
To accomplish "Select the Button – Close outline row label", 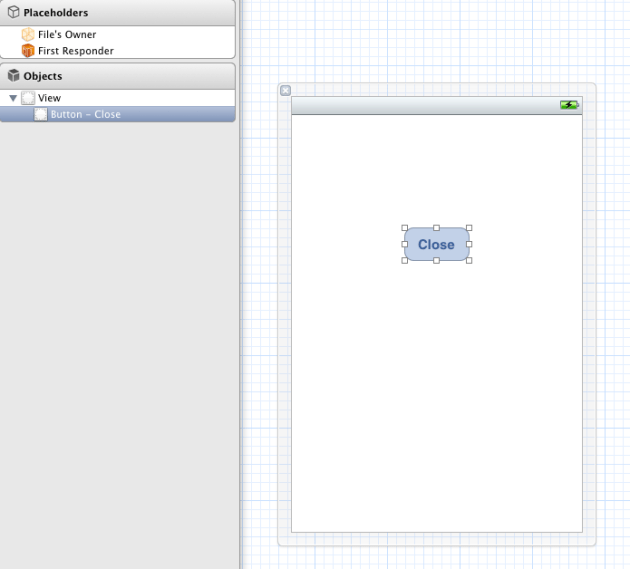I will [x=85, y=114].
